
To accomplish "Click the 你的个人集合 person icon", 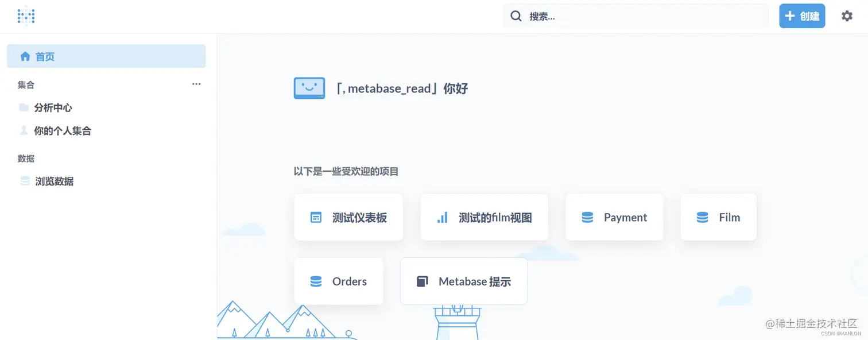I will [22, 130].
